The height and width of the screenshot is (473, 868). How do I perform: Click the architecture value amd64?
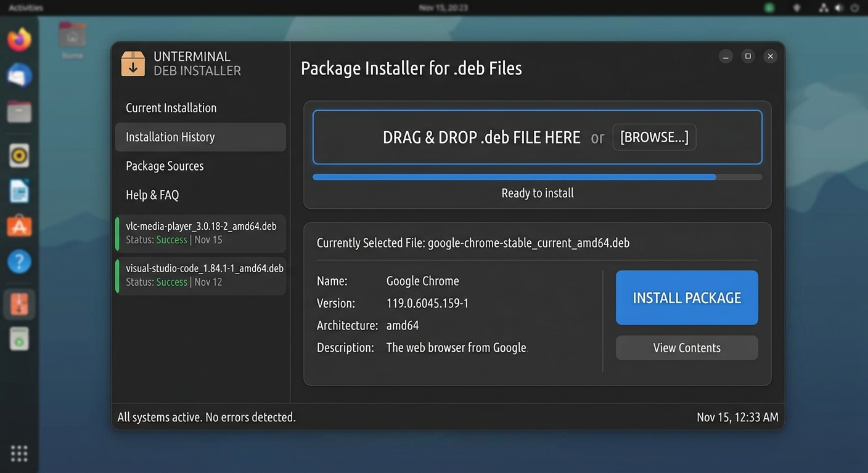tap(403, 325)
